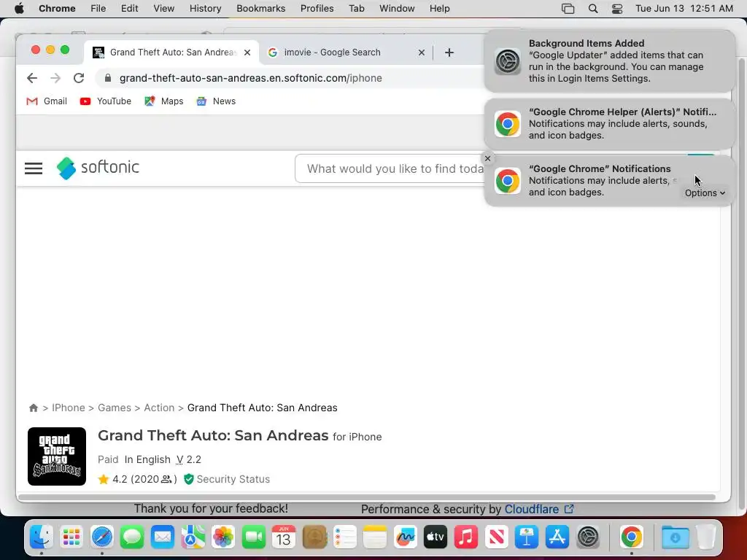The image size is (747, 560).
Task: Open Notes from the dock
Action: pos(375,537)
